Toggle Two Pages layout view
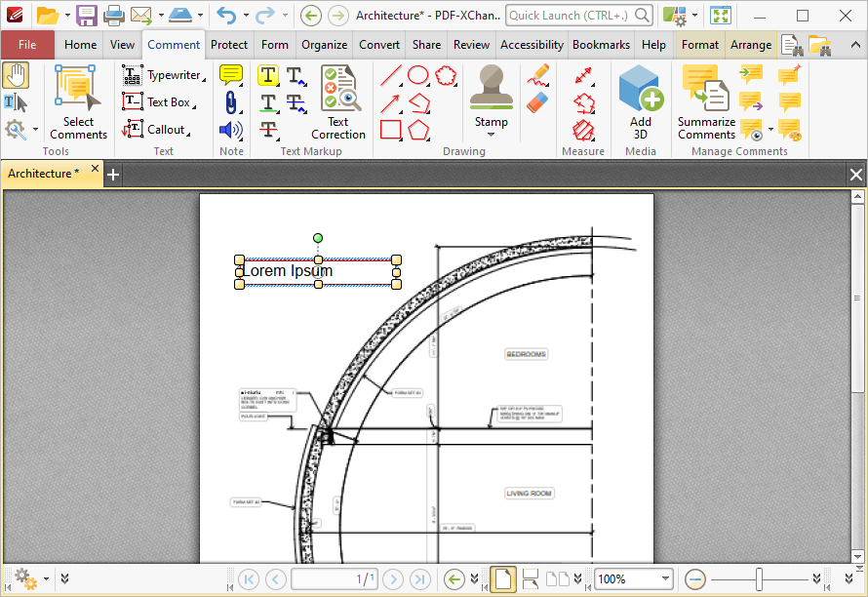This screenshot has width=868, height=597. pyautogui.click(x=558, y=579)
